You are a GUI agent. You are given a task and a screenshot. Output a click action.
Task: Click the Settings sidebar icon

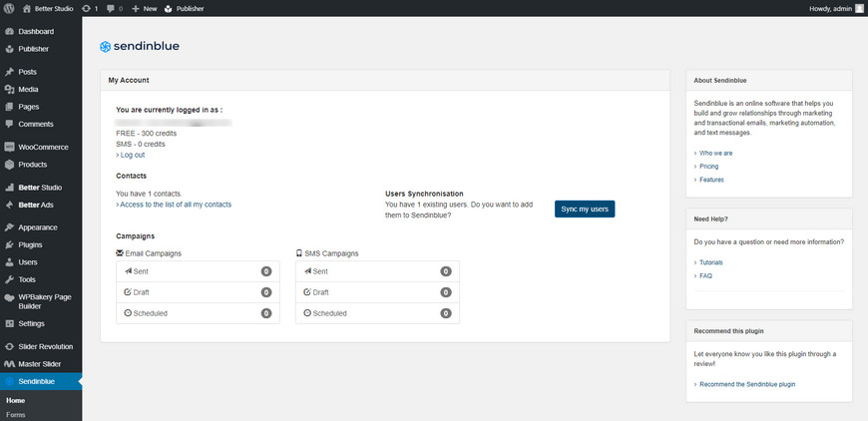(x=9, y=323)
